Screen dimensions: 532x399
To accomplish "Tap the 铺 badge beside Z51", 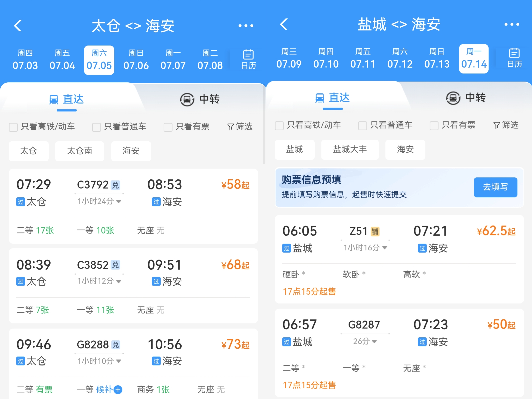I will pos(375,231).
